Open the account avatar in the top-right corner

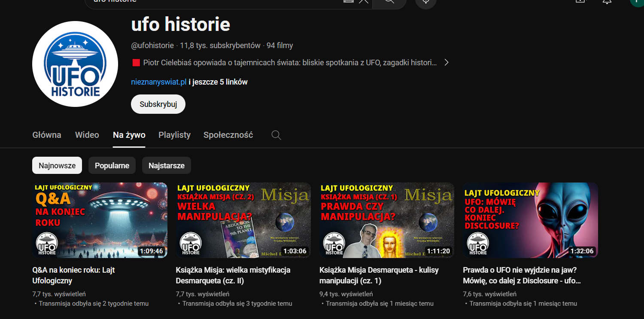point(637,2)
